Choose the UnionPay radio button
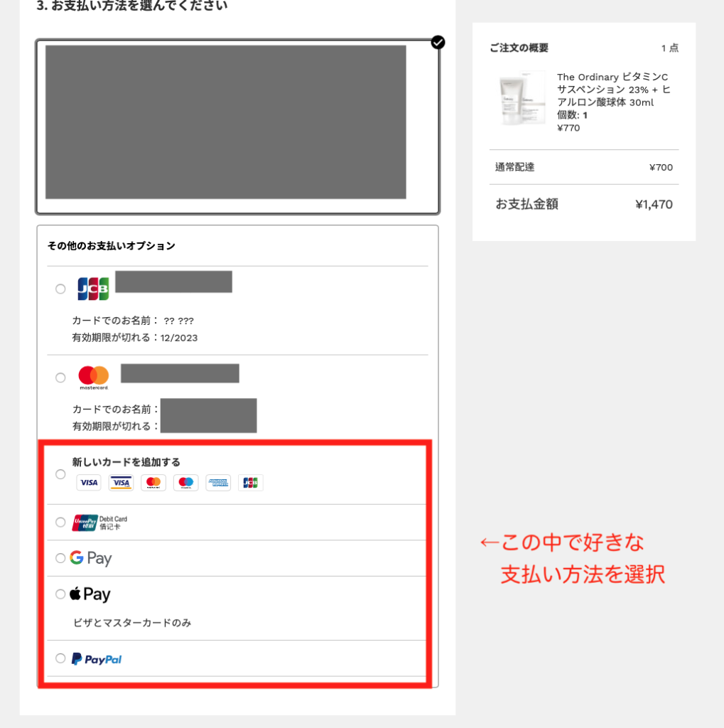The width and height of the screenshot is (724, 728). click(x=60, y=523)
